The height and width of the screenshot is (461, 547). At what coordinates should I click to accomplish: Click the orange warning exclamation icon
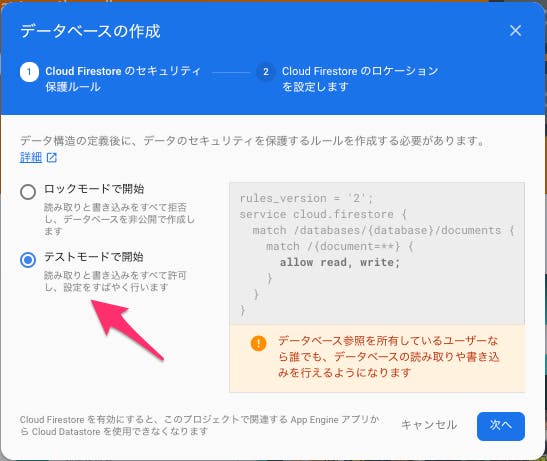pos(258,343)
